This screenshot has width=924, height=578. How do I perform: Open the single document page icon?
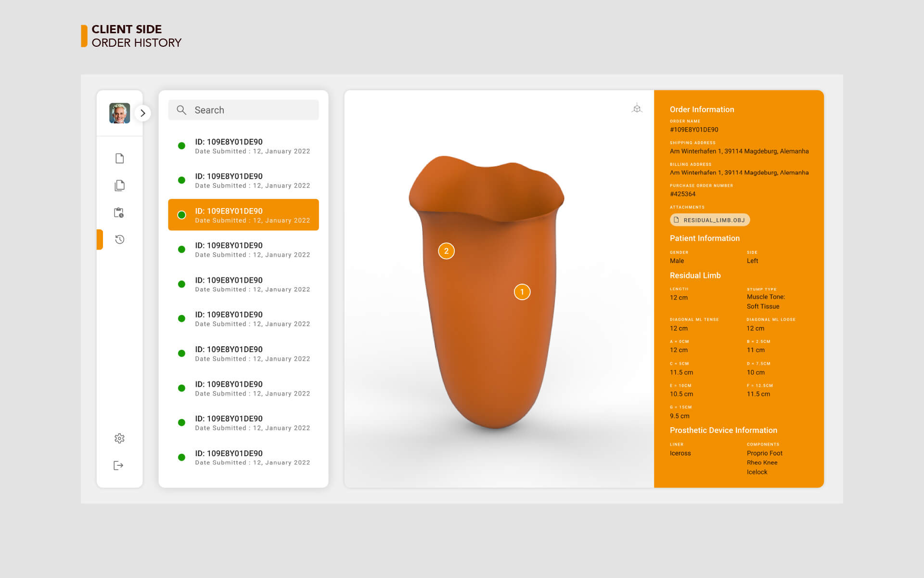click(x=120, y=158)
